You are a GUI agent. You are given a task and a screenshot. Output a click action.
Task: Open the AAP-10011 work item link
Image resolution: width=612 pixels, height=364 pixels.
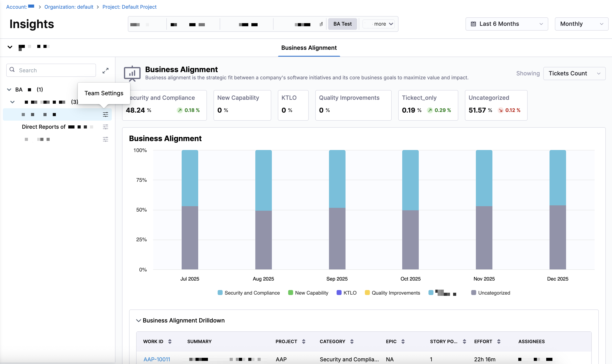157,359
